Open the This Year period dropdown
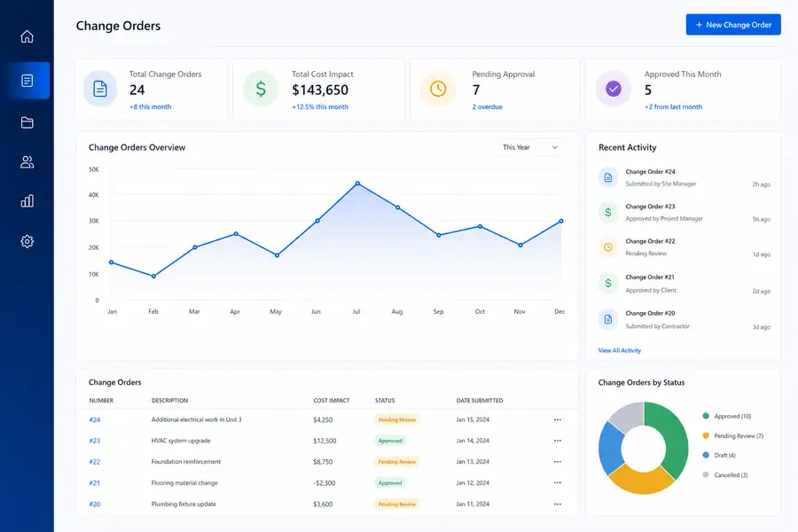Image resolution: width=798 pixels, height=532 pixels. point(531,147)
